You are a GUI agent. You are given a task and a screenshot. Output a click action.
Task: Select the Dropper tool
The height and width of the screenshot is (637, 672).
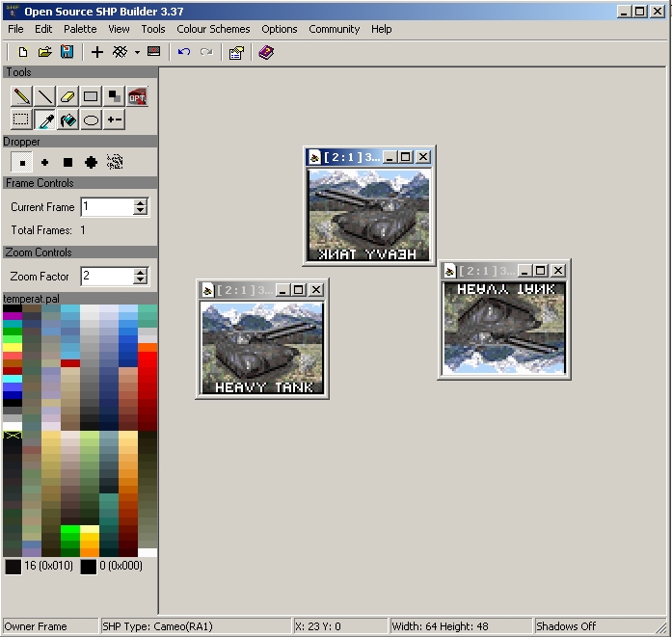click(44, 119)
